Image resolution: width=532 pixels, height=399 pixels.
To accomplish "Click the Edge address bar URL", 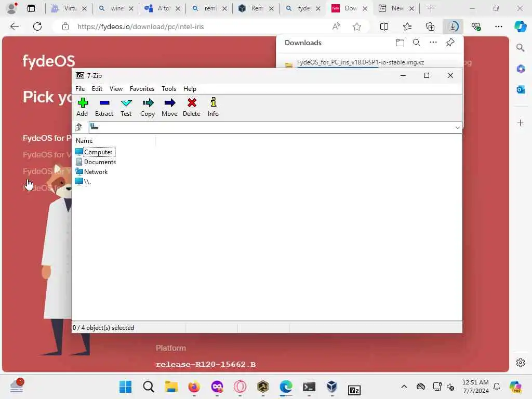I will tap(140, 26).
